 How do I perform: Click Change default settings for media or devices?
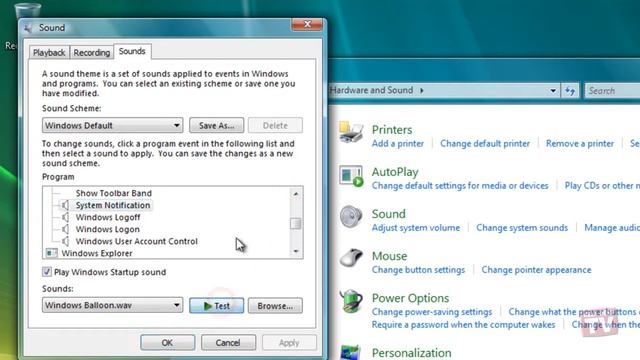[460, 186]
